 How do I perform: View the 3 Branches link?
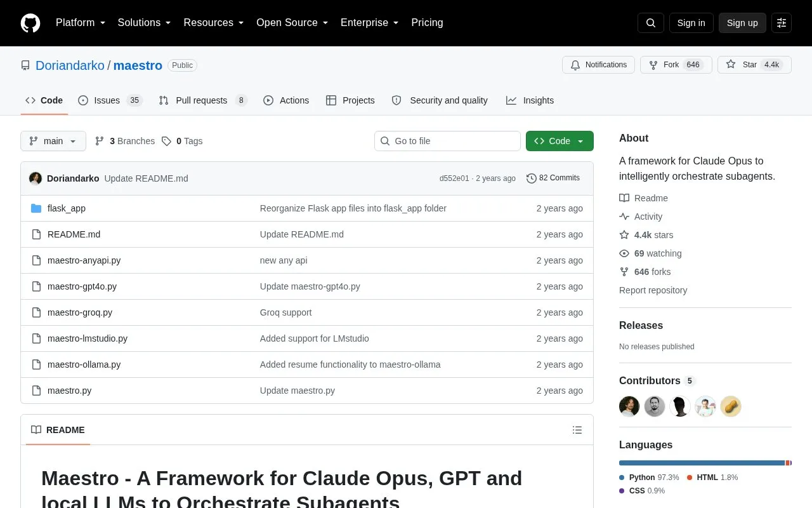(x=125, y=141)
